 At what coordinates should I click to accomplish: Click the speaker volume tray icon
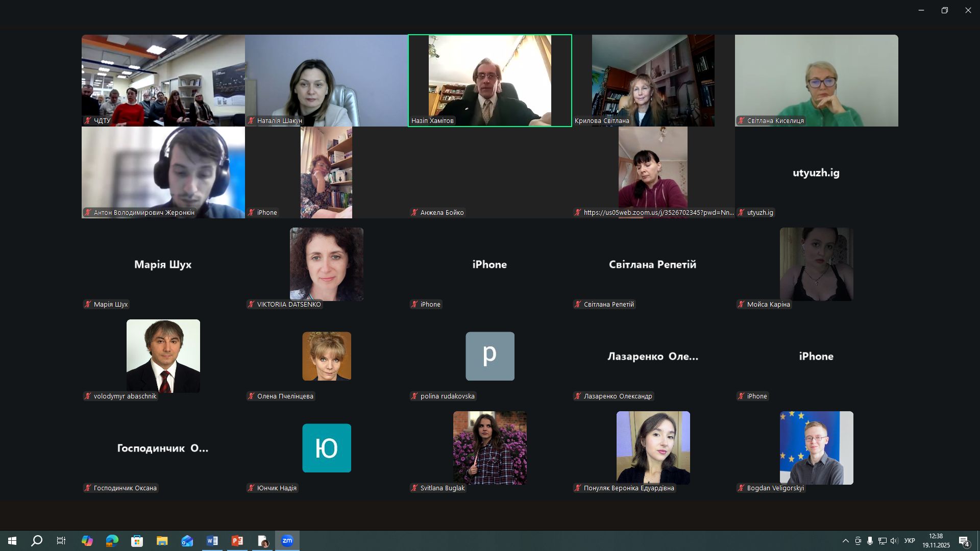point(894,541)
